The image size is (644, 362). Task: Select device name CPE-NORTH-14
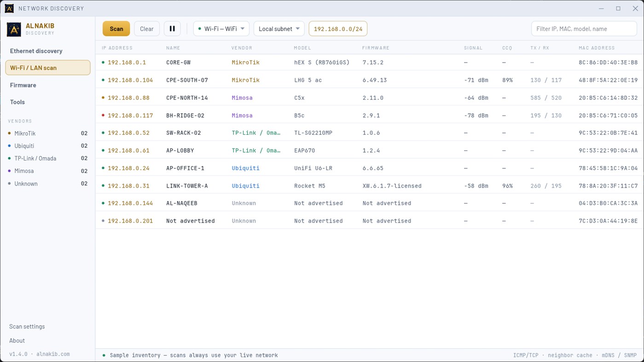[187, 98]
